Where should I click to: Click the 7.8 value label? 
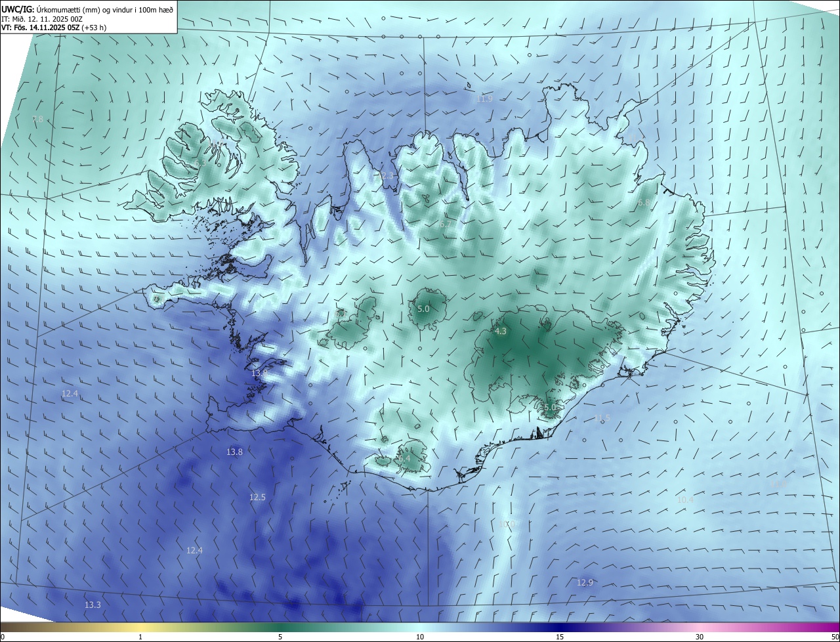37,119
